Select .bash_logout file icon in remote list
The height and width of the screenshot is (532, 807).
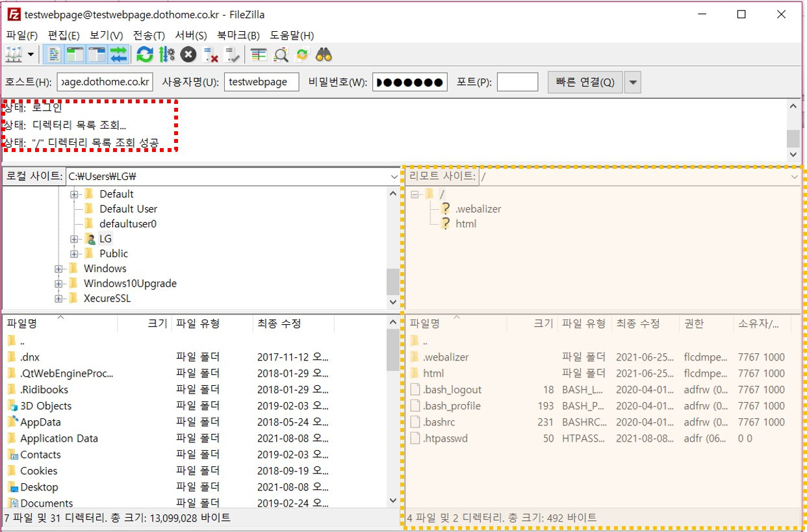pos(415,390)
